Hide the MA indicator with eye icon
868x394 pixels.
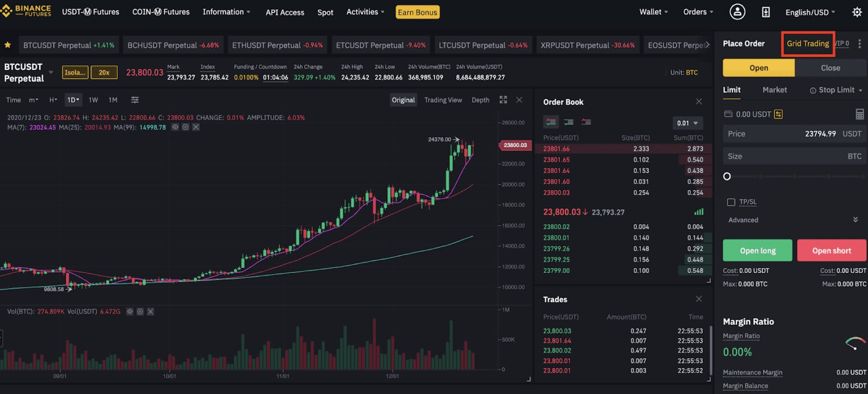point(175,127)
